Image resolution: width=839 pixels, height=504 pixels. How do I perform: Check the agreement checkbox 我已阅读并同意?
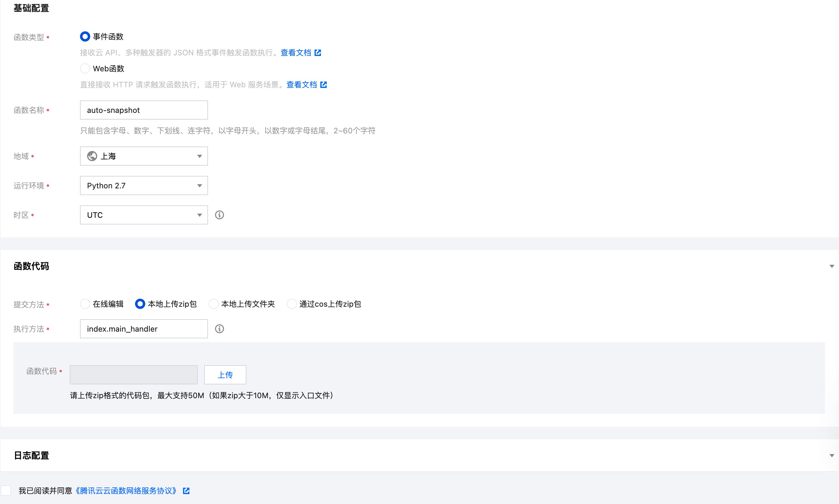6,491
